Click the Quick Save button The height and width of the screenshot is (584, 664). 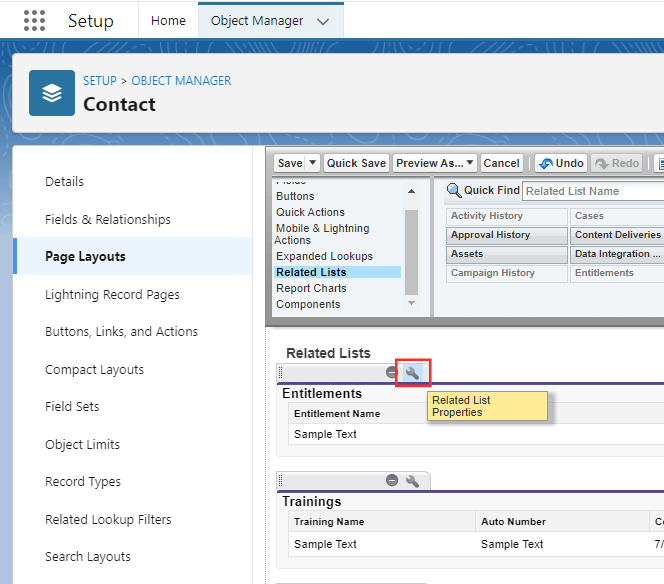(x=356, y=163)
